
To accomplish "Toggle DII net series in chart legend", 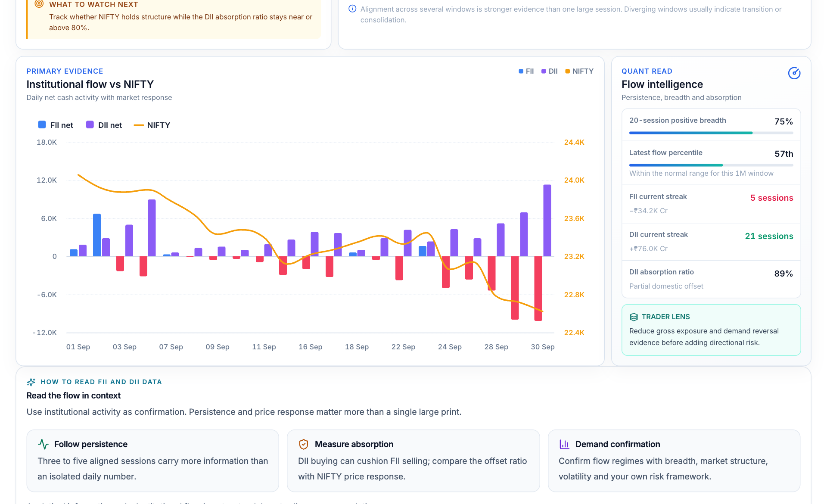I will point(104,125).
